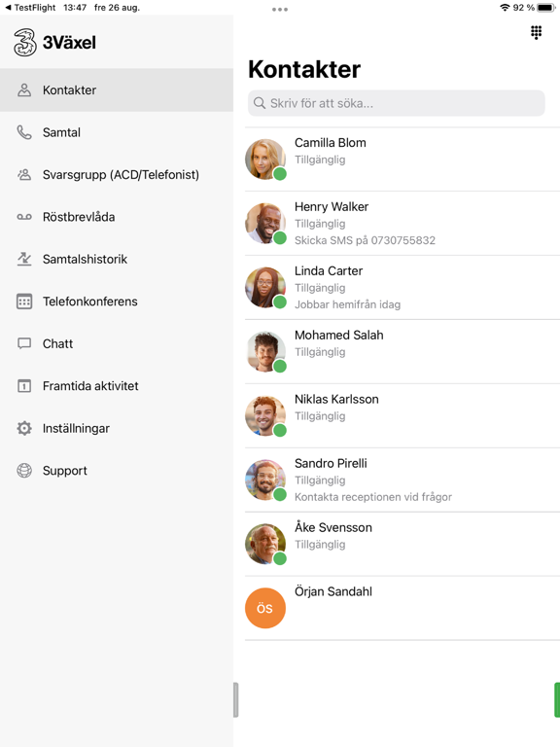The height and width of the screenshot is (747, 560).
Task: Tap the Wi-Fi status icon
Action: click(505, 8)
